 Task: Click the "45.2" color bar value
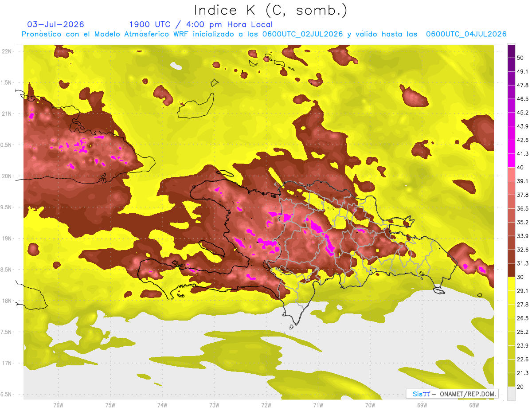523,113
